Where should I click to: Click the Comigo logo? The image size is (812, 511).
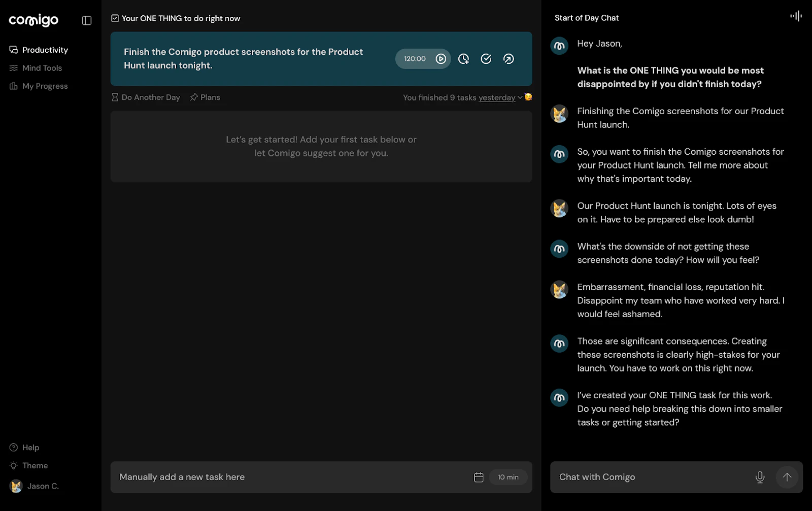point(33,20)
